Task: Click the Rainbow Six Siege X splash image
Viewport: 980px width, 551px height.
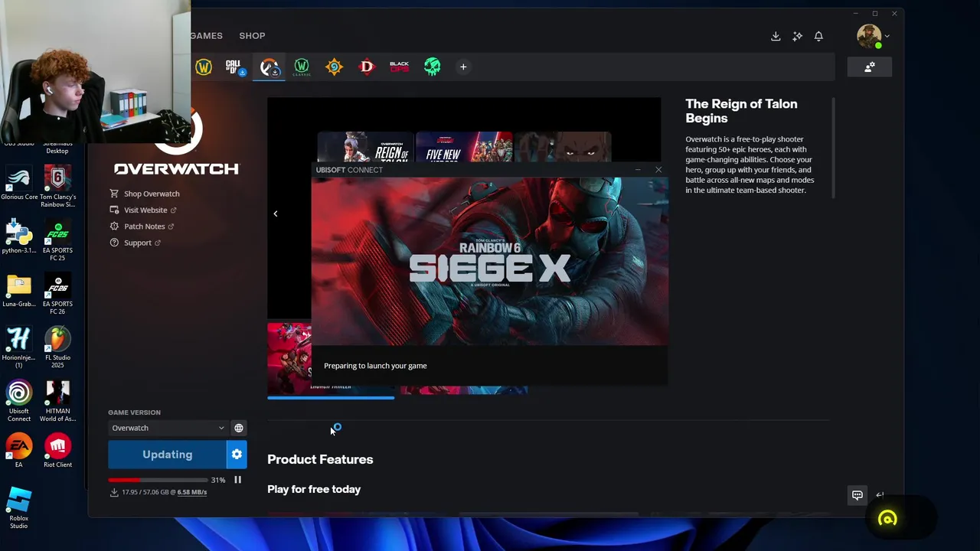Action: point(489,261)
